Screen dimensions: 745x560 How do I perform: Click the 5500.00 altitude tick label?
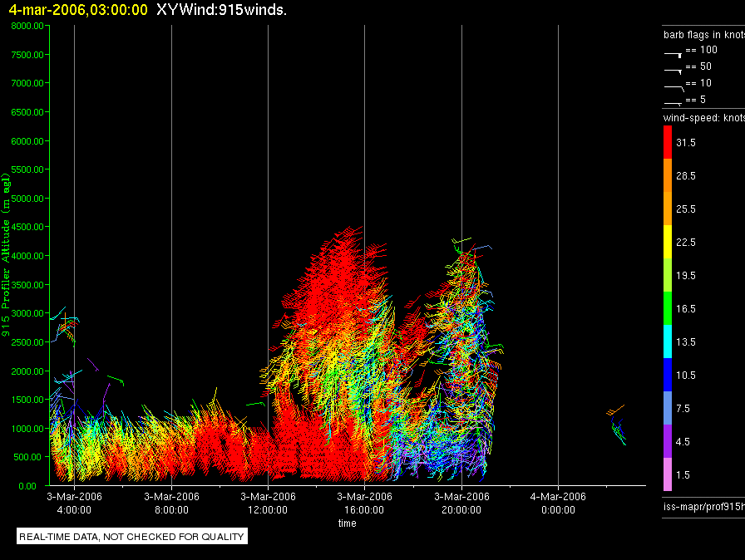(27, 169)
